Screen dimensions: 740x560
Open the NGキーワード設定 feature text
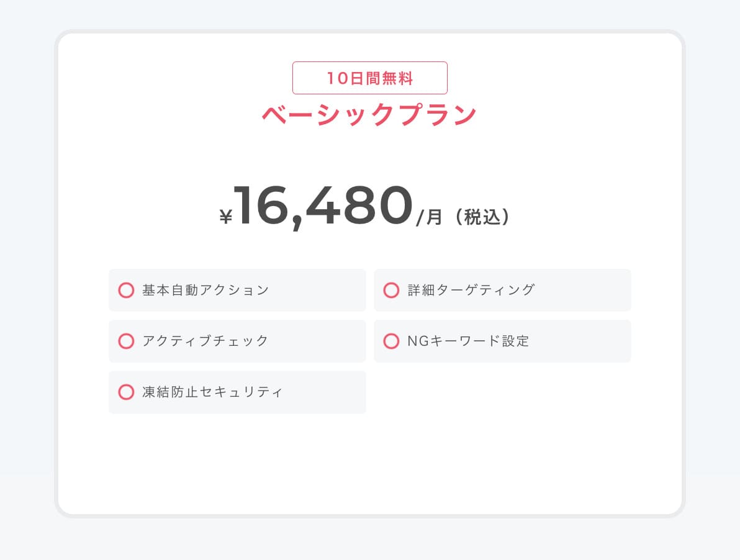pos(468,341)
